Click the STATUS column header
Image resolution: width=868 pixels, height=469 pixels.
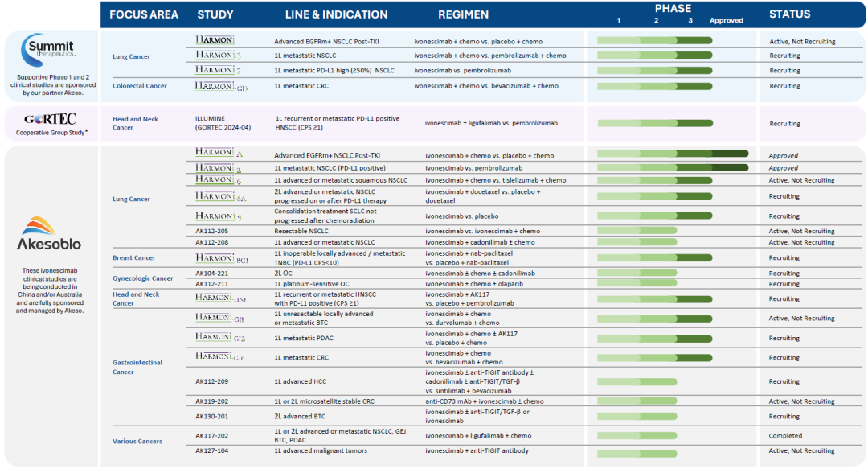pyautogui.click(x=789, y=14)
